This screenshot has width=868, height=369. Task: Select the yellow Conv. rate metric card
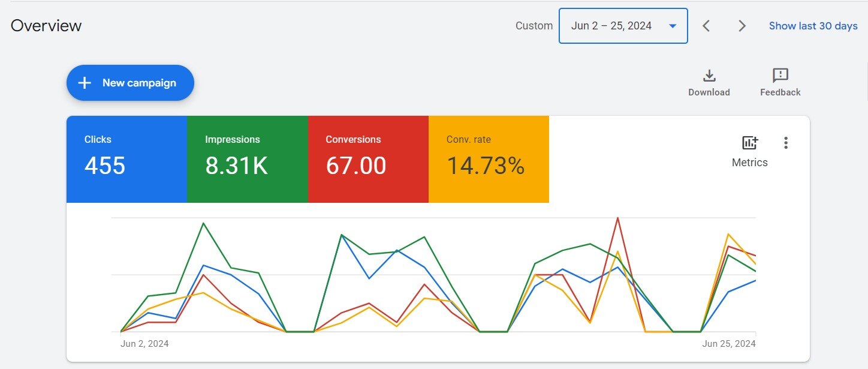[489, 159]
